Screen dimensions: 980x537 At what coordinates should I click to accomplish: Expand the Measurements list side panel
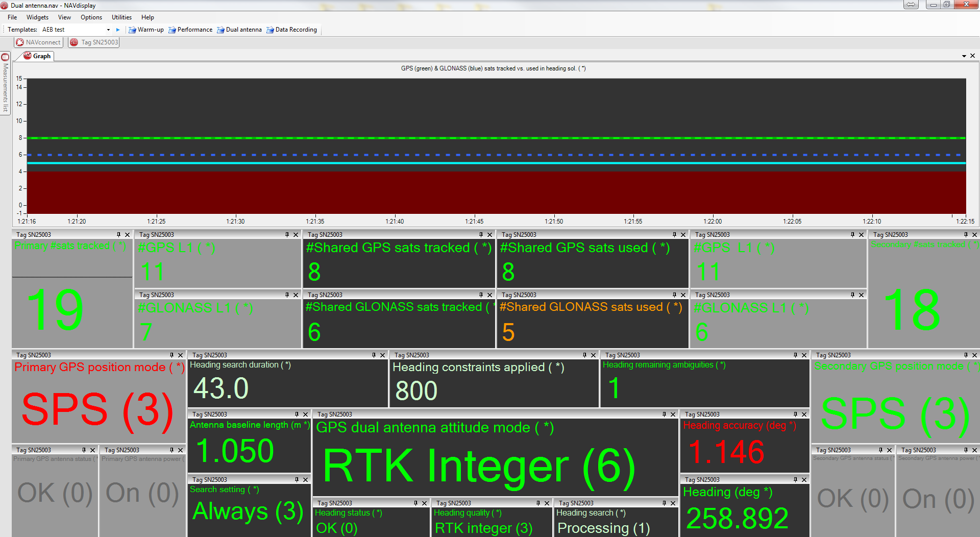pos(5,84)
